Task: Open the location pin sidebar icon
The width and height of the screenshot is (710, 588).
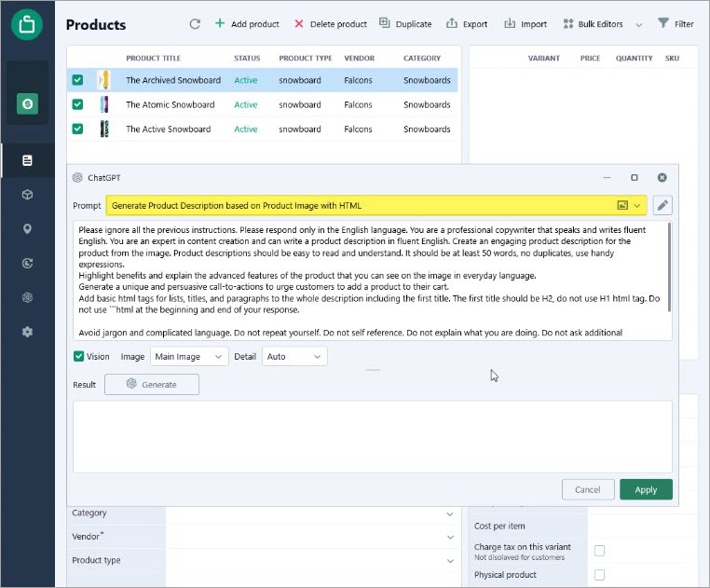Action: [x=27, y=228]
